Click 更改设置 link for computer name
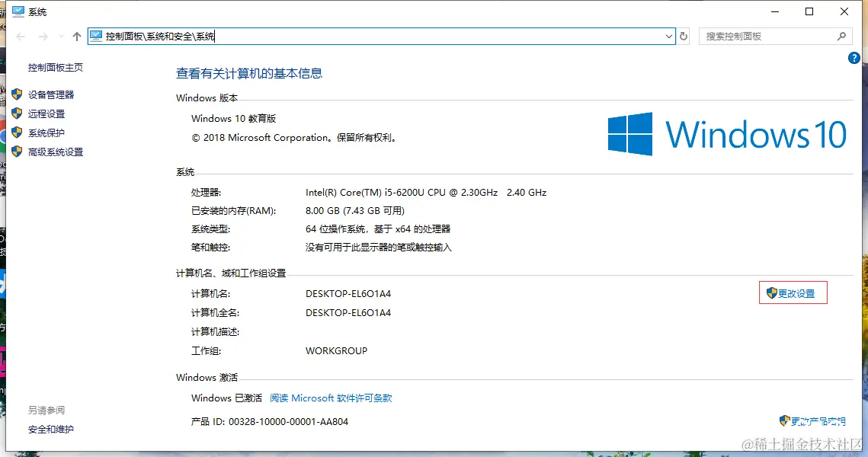Viewport: 868px width, 457px height. pos(796,294)
